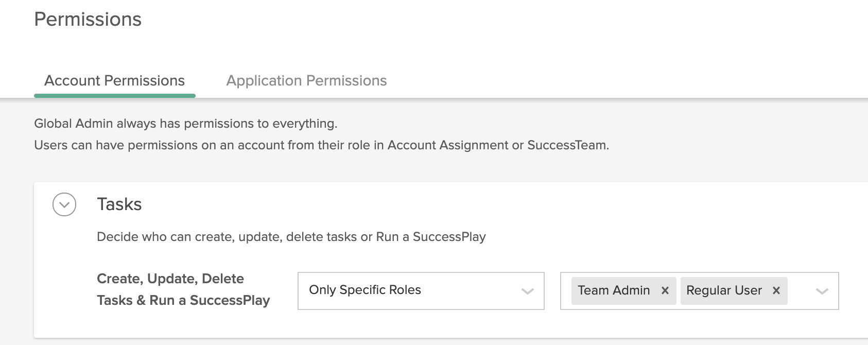Click the Tasks section title
868x345 pixels.
119,204
